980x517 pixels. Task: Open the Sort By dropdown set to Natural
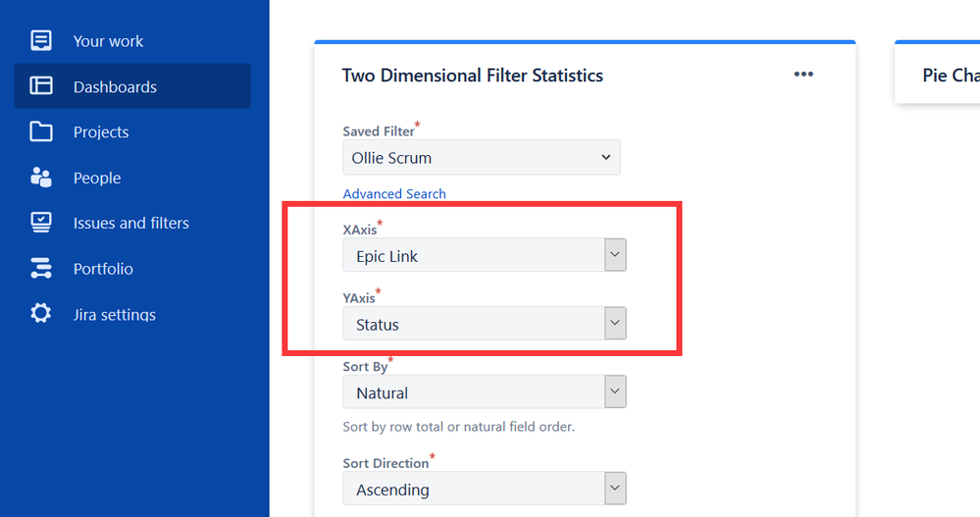(485, 392)
